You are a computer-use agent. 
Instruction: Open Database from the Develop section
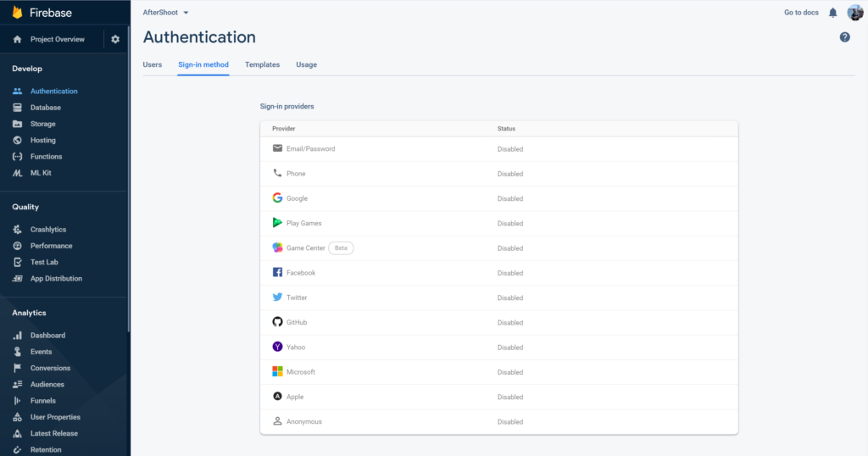[x=46, y=108]
